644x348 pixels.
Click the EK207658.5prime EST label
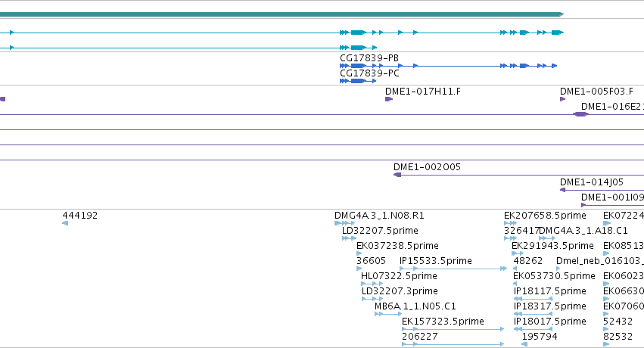pos(545,216)
